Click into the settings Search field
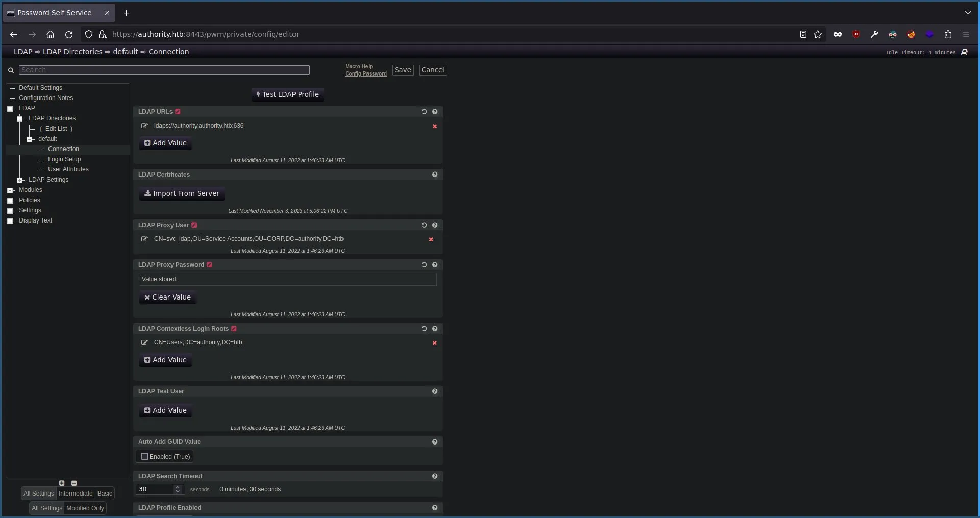Screen dimensions: 980x518 164,70
